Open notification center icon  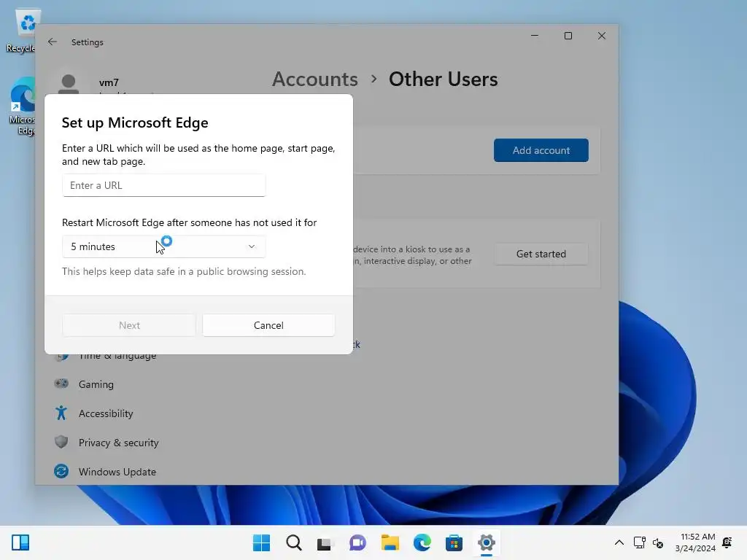[727, 542]
